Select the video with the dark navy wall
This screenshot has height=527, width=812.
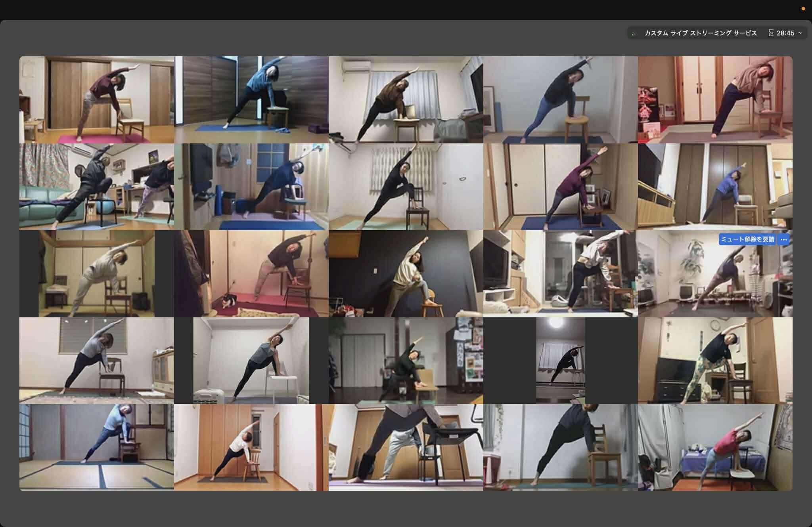coord(406,274)
